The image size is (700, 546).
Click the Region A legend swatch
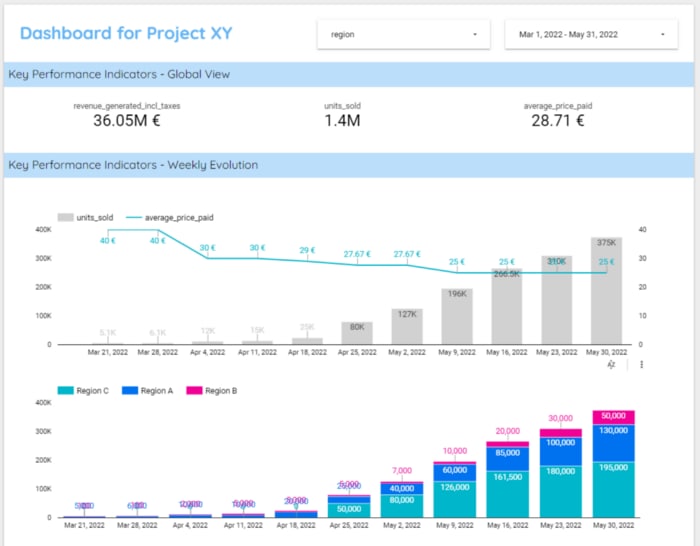point(129,391)
